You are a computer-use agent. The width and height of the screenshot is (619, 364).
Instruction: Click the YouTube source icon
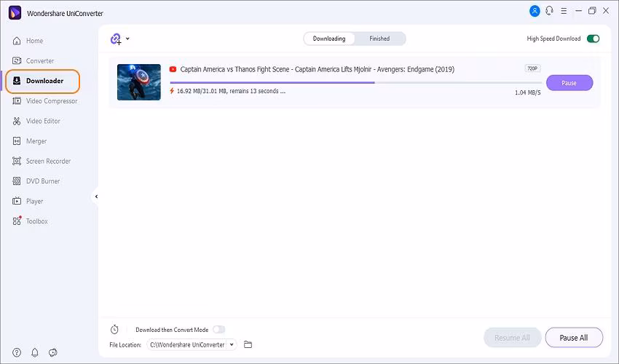(173, 69)
